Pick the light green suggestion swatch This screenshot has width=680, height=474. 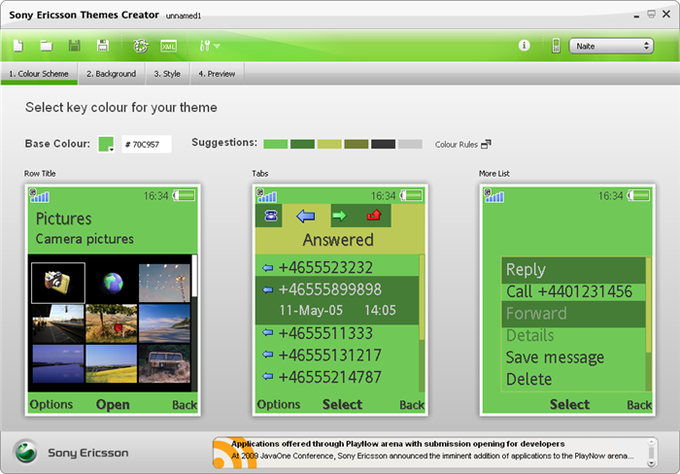coord(275,144)
